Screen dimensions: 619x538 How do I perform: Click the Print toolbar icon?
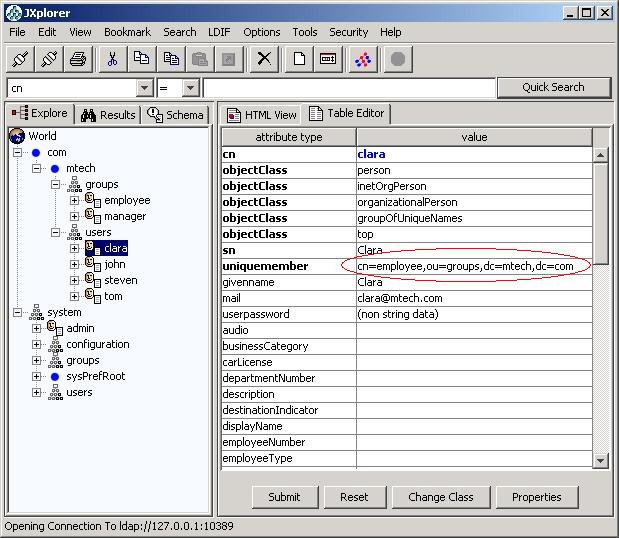point(78,59)
